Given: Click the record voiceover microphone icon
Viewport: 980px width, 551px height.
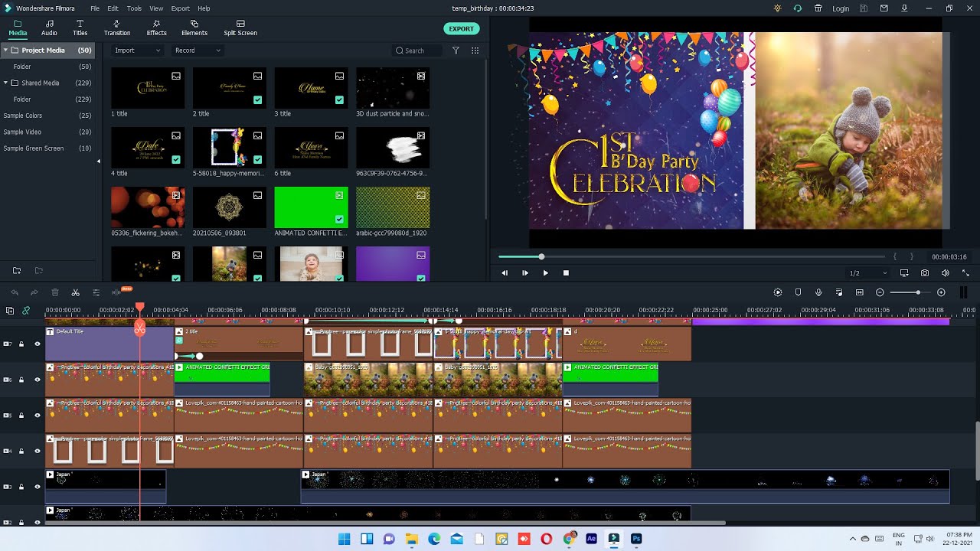Looking at the screenshot, I should click(818, 292).
